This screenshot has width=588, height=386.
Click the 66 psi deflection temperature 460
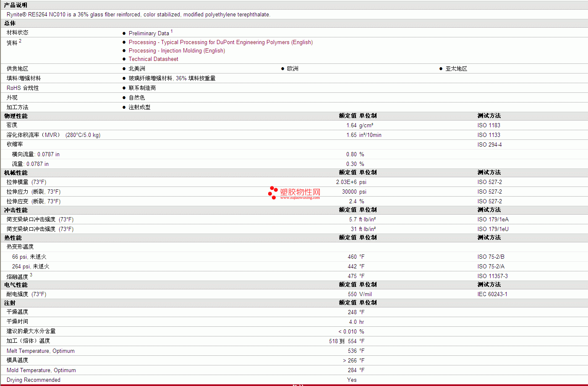click(352, 257)
